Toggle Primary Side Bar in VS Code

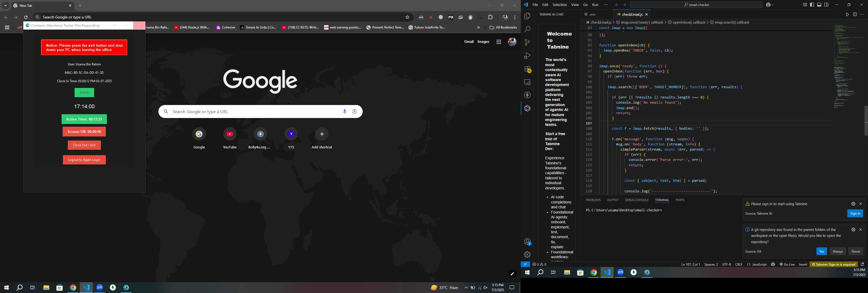coord(812,5)
